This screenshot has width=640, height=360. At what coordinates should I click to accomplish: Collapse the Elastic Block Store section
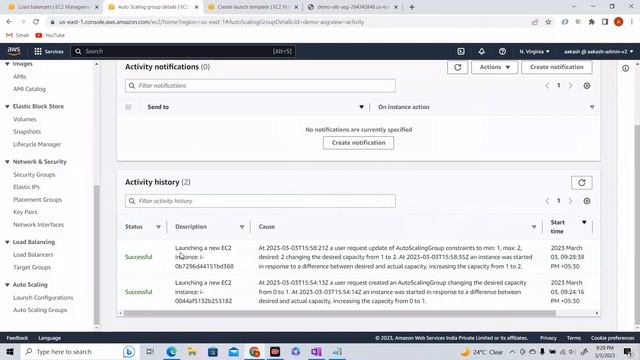[7, 107]
